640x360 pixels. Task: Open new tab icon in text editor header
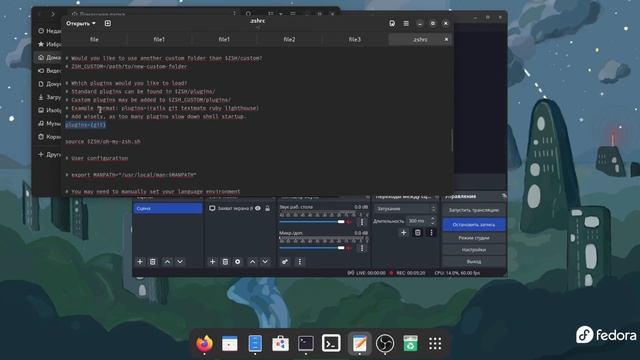click(108, 23)
